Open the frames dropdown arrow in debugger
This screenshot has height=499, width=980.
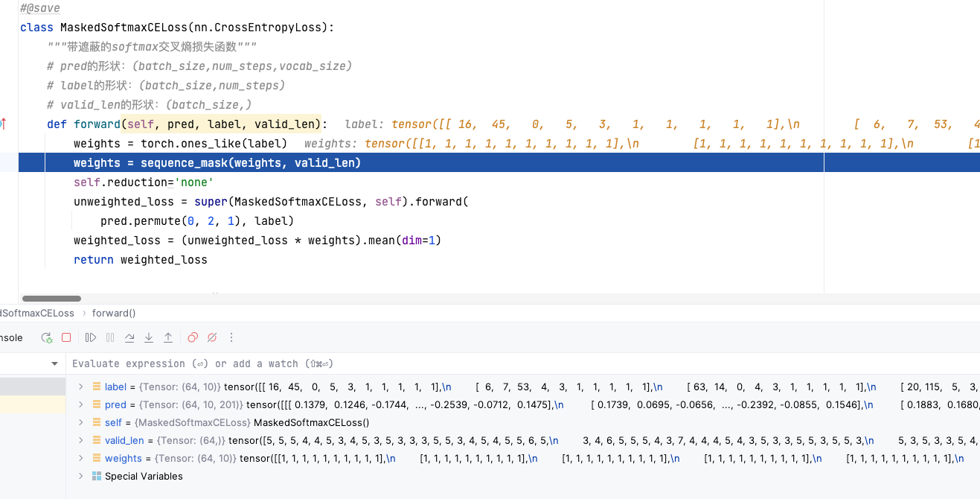(54, 363)
